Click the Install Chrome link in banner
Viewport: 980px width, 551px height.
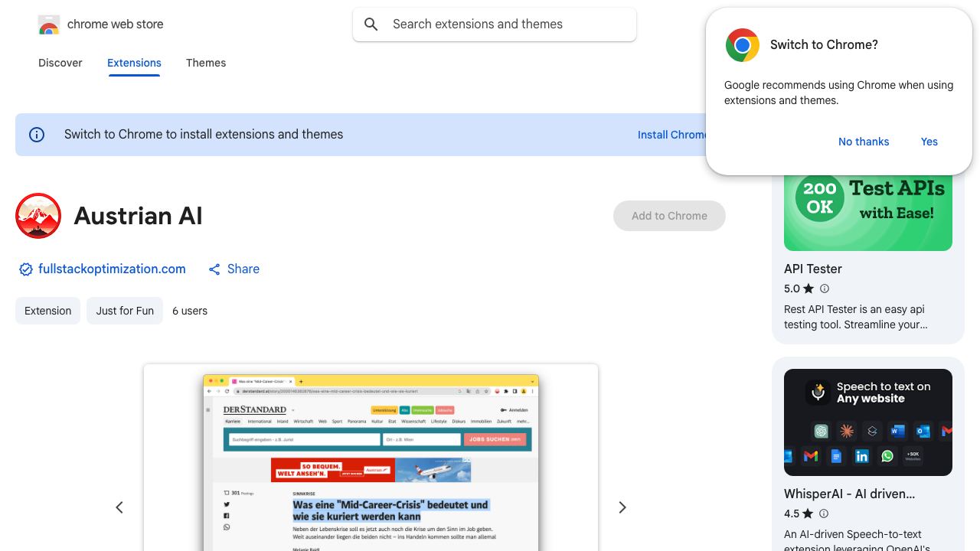point(672,135)
